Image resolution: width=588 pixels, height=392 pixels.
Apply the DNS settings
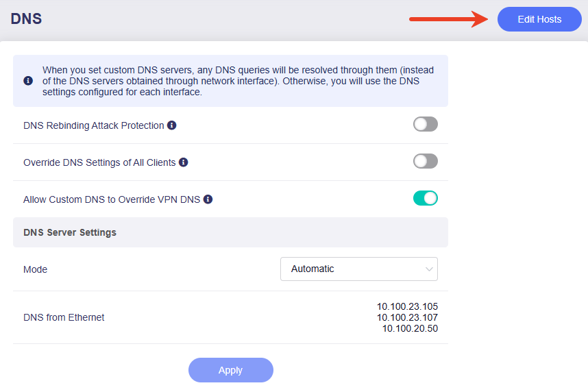tap(231, 370)
